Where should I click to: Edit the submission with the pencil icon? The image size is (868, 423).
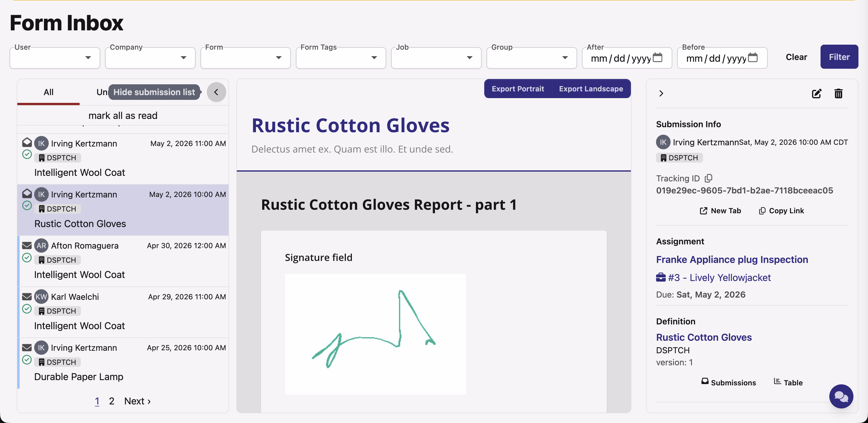pyautogui.click(x=817, y=94)
